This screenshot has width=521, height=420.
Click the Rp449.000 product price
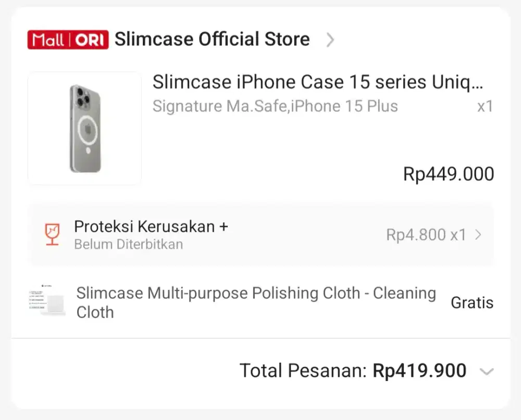point(449,174)
